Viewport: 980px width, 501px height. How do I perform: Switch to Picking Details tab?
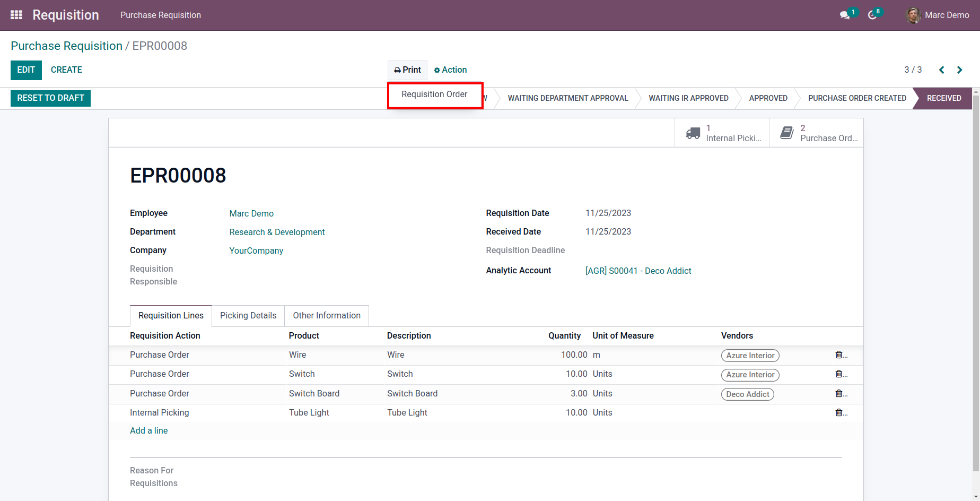pos(248,316)
